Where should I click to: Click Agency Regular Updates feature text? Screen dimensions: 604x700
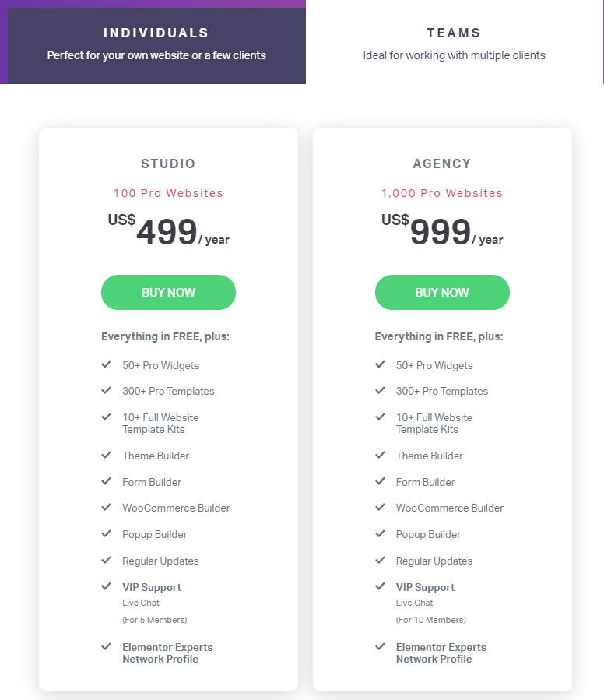coord(434,561)
